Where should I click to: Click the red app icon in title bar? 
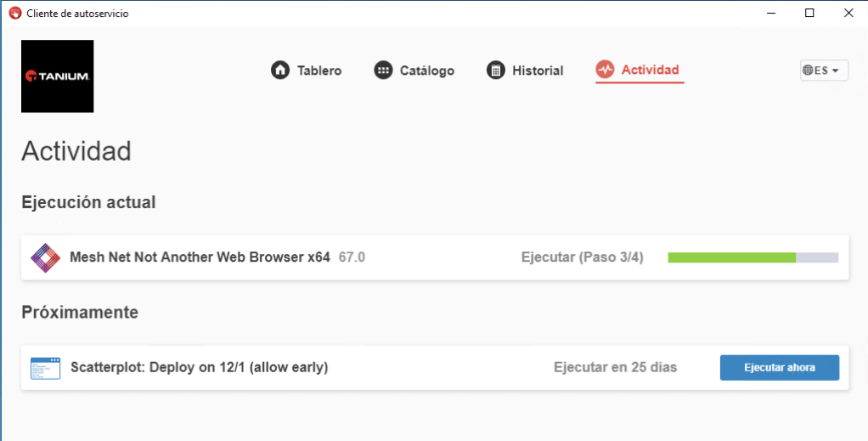pyautogui.click(x=14, y=13)
